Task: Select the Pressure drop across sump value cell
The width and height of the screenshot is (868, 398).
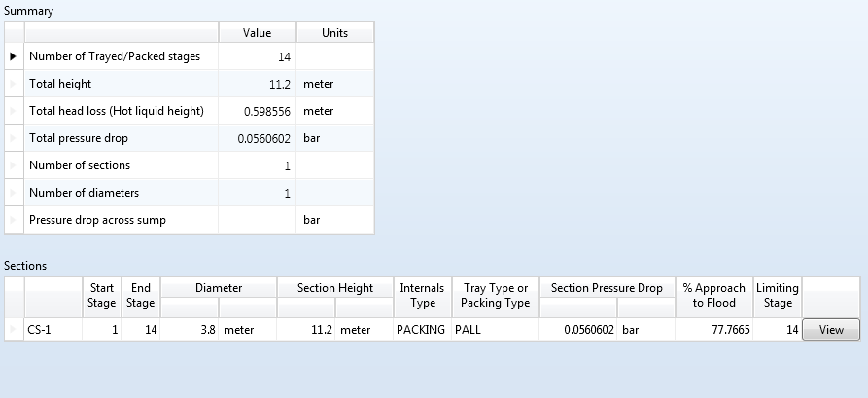Action: (258, 220)
